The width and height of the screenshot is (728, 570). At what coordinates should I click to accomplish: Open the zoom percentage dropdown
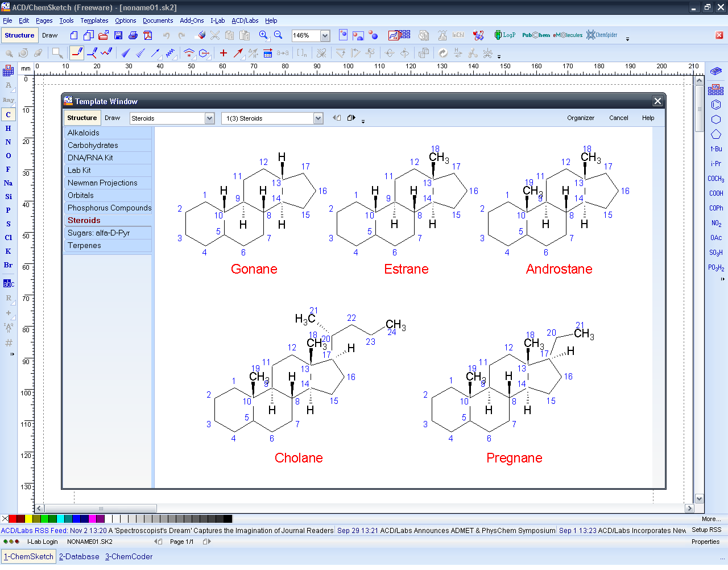tap(325, 35)
